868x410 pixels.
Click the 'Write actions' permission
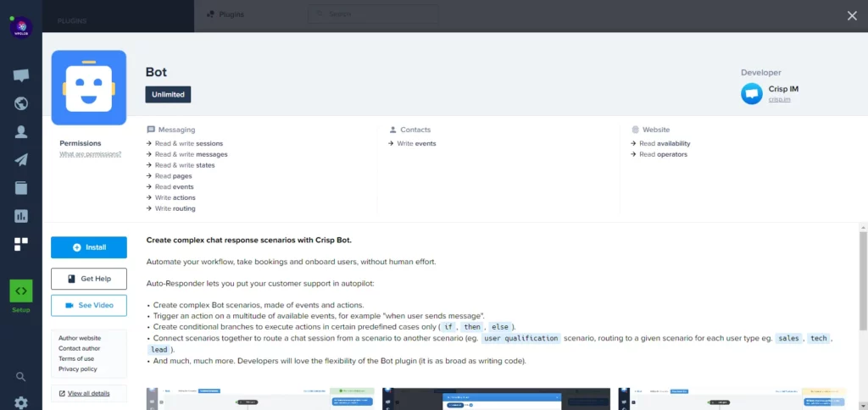[175, 197]
